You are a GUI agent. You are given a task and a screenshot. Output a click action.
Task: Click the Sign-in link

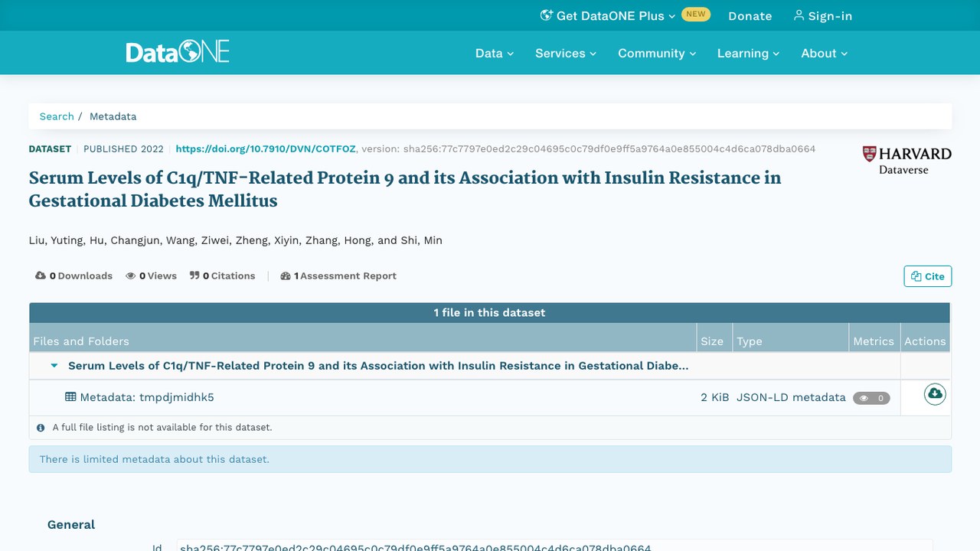click(822, 16)
